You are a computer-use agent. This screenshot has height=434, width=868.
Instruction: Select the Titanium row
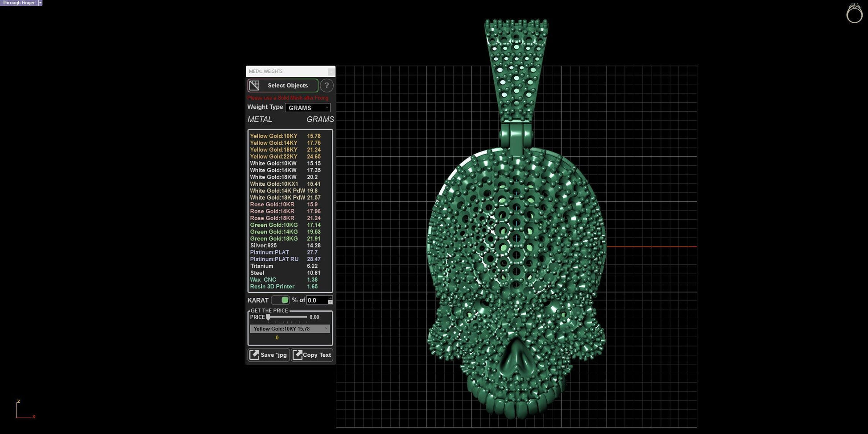290,266
